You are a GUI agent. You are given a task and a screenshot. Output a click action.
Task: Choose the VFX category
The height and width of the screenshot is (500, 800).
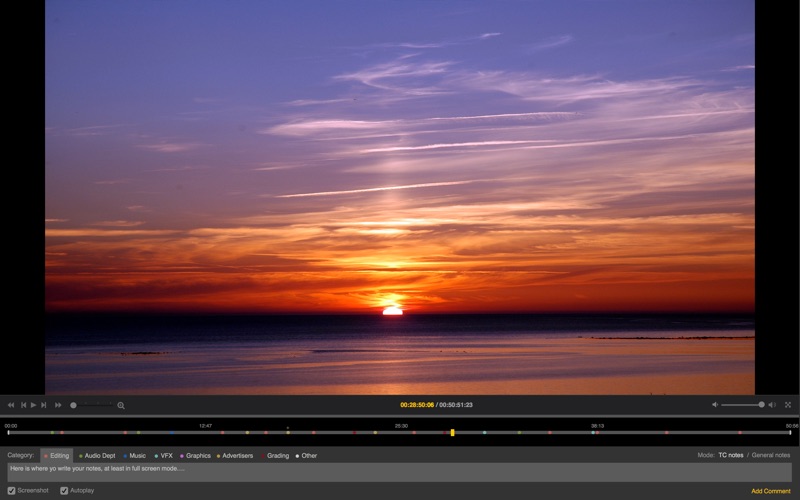tap(164, 456)
